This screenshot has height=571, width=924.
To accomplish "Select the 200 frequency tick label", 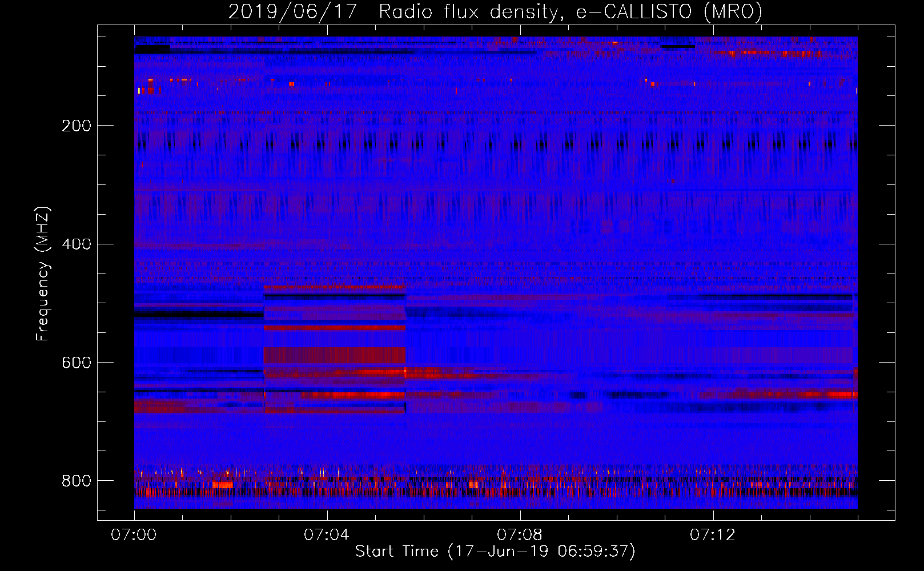I will coord(77,126).
